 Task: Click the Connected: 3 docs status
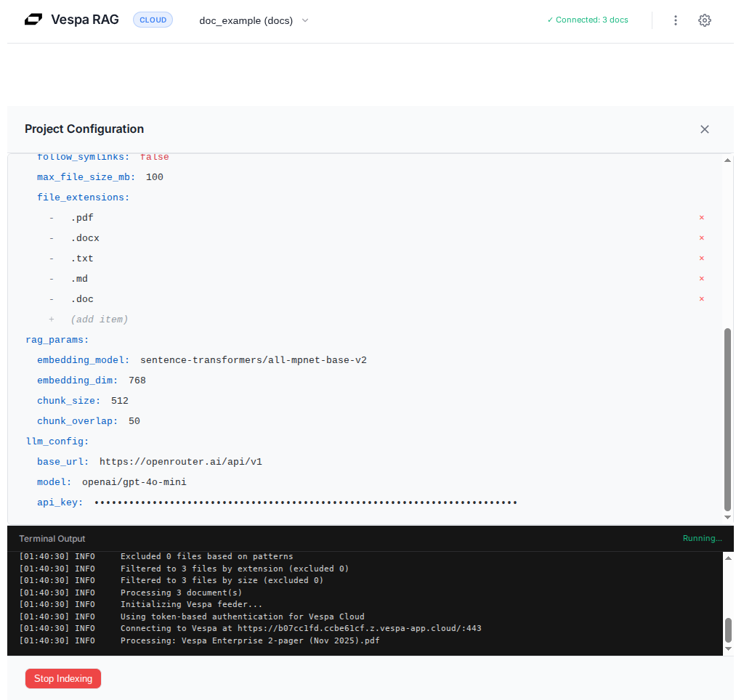587,20
